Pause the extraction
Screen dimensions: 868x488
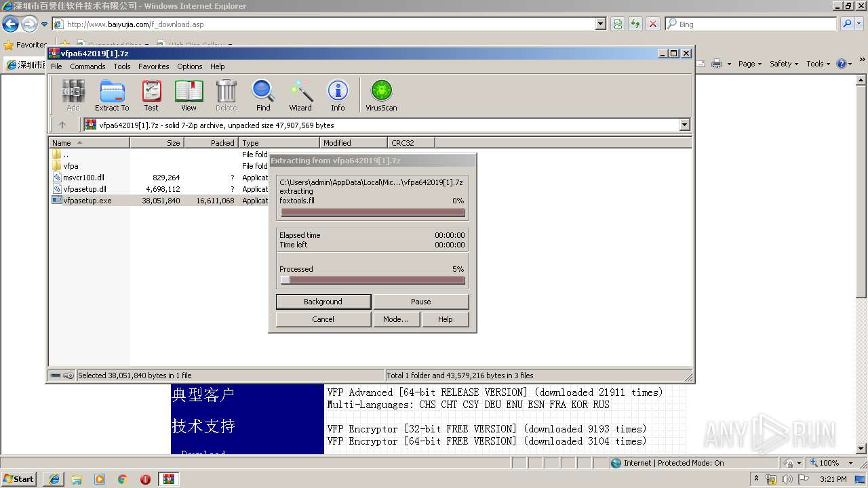point(420,302)
